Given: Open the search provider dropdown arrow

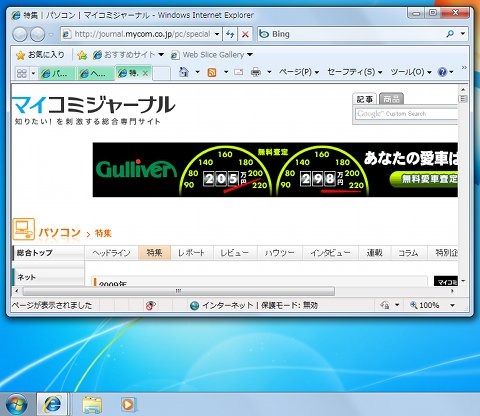Looking at the screenshot, I should click(463, 34).
